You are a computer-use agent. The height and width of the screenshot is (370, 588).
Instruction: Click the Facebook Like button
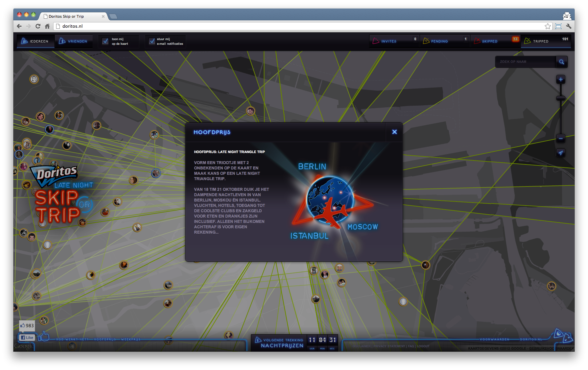click(x=27, y=338)
